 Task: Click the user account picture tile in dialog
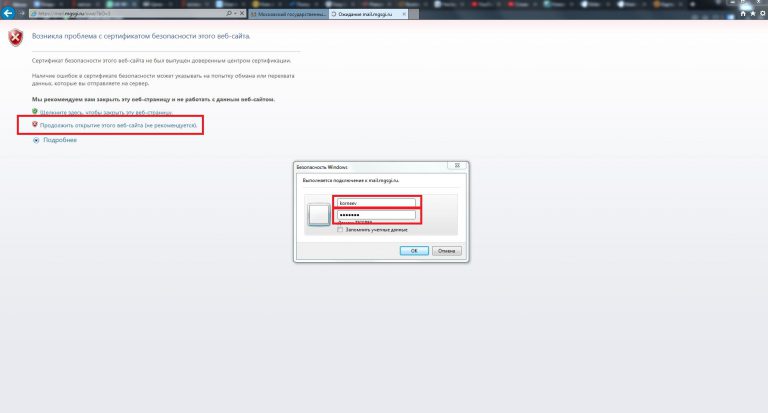[x=319, y=215]
